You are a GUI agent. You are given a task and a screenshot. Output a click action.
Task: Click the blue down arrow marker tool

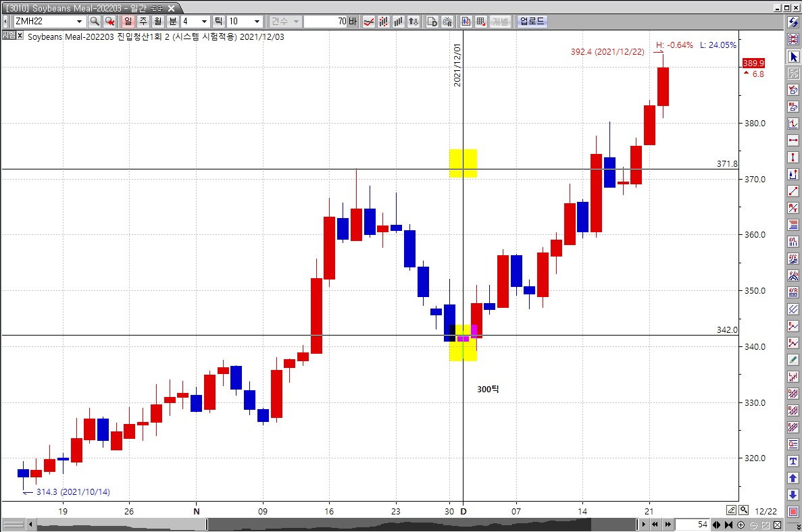(794, 495)
